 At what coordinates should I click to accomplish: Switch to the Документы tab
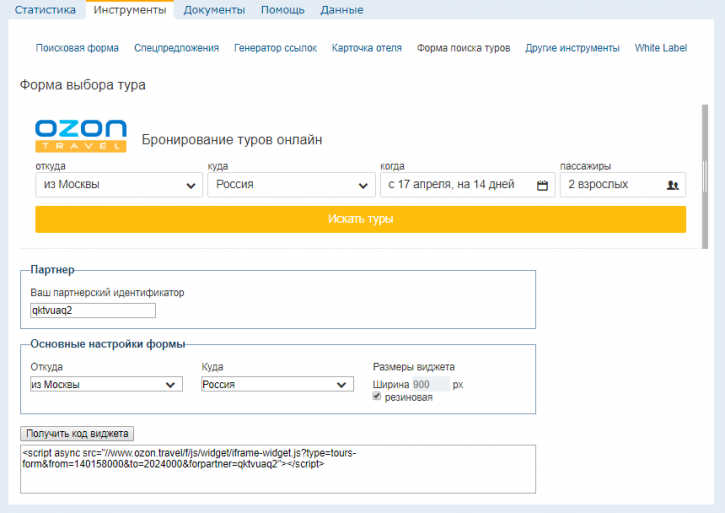click(x=214, y=10)
